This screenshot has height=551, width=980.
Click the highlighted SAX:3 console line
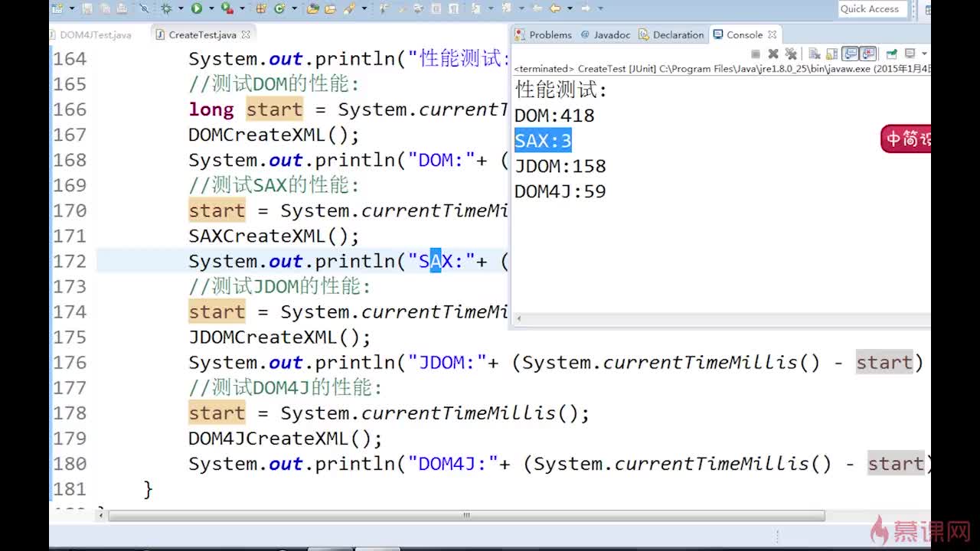pos(543,141)
